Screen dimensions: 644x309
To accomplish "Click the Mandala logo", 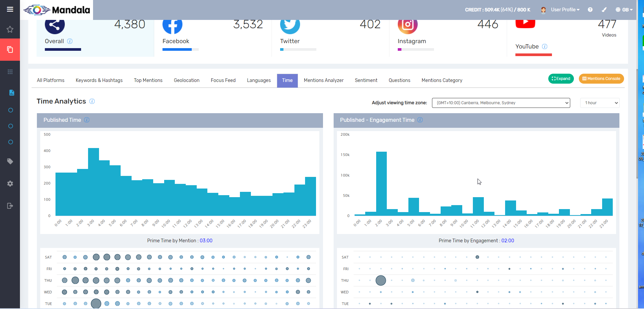I will (56, 10).
